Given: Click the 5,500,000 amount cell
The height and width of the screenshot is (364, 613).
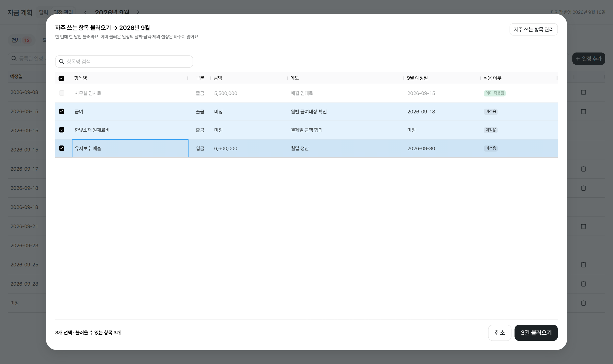Looking at the screenshot, I should pos(226,93).
